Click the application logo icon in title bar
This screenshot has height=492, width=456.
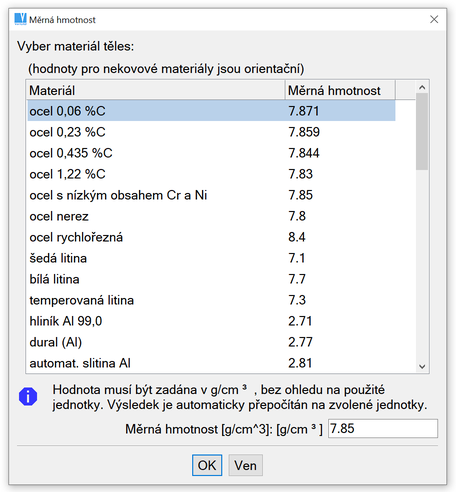(20, 19)
